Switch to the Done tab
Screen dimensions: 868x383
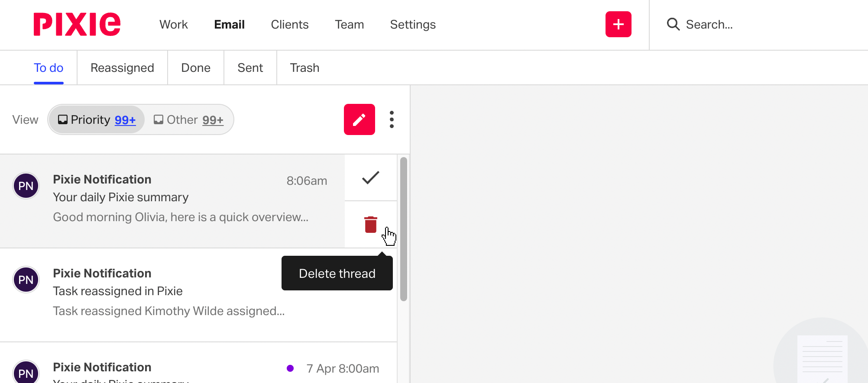point(196,68)
